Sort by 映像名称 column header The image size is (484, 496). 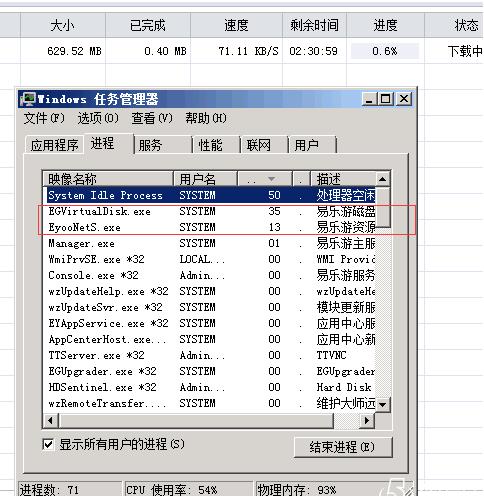click(108, 179)
